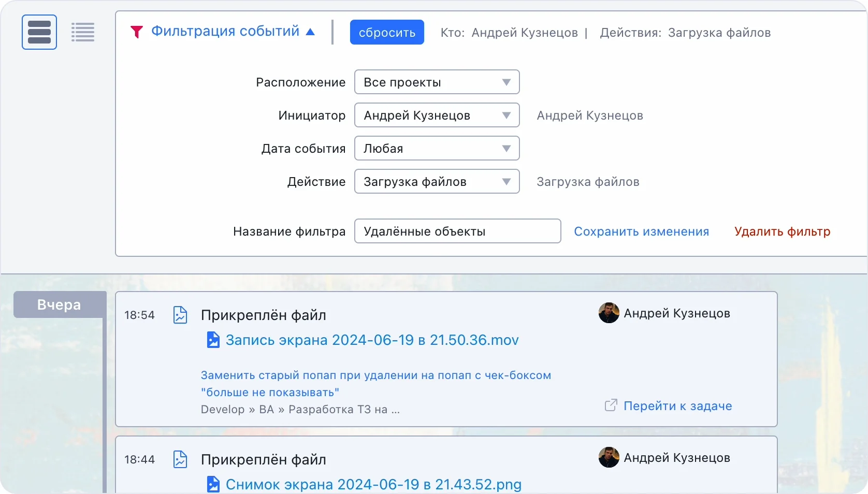868x494 pixels.
Task: Click Андрей Кузнецов avatar on the 18:54 event
Action: pos(609,313)
